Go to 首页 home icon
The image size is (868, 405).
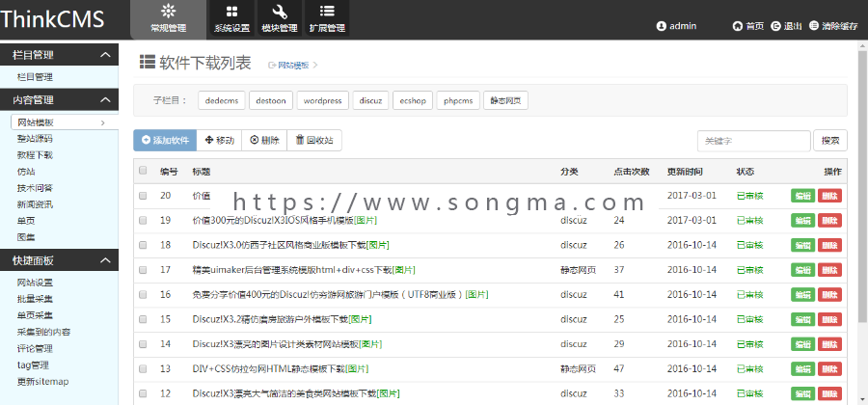pyautogui.click(x=737, y=26)
